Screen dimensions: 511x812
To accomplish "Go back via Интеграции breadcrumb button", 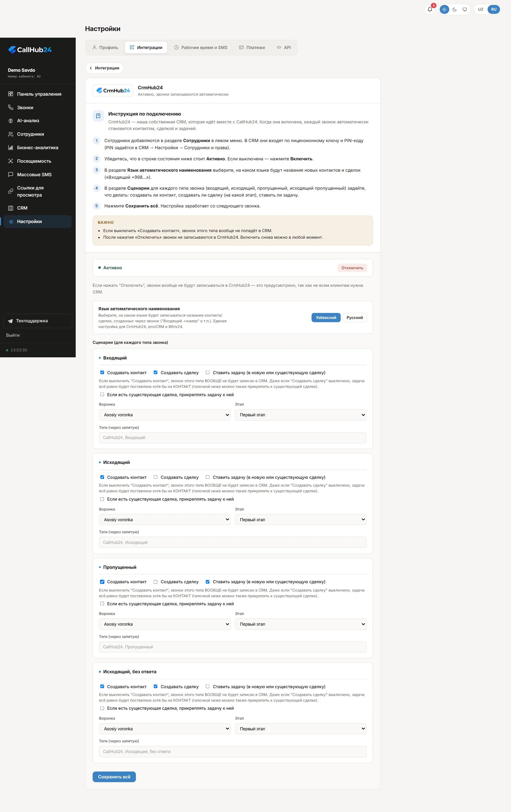I will (104, 68).
